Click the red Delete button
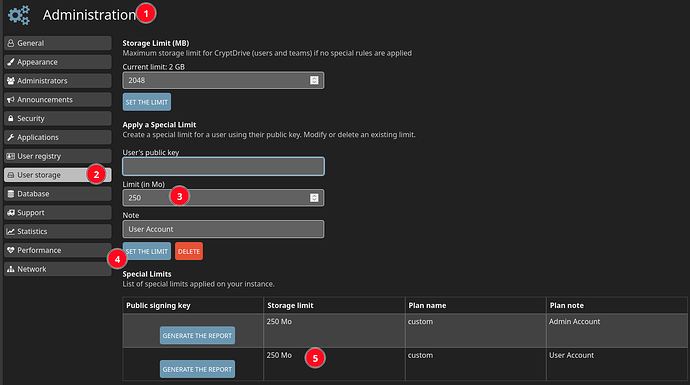690x385 pixels. (x=189, y=251)
